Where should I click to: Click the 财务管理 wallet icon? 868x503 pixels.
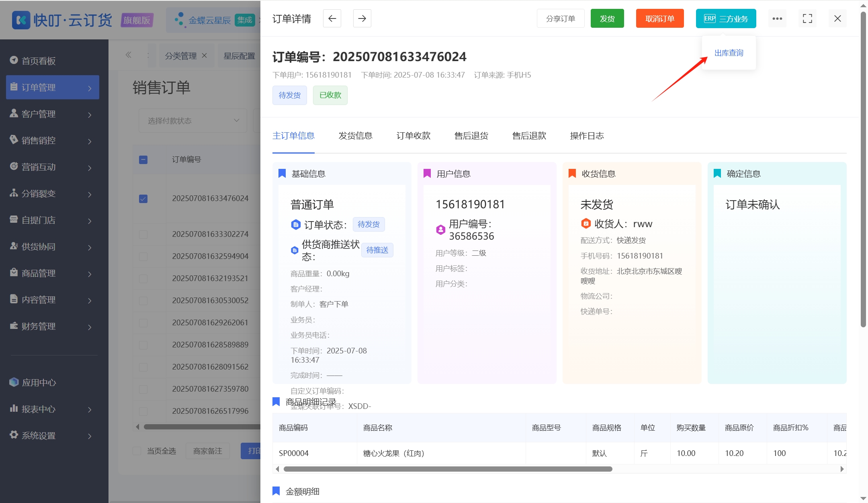[14, 325]
